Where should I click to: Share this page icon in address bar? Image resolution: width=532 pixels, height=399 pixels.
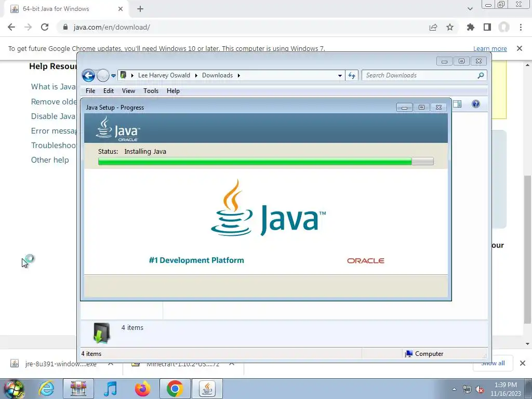(433, 27)
